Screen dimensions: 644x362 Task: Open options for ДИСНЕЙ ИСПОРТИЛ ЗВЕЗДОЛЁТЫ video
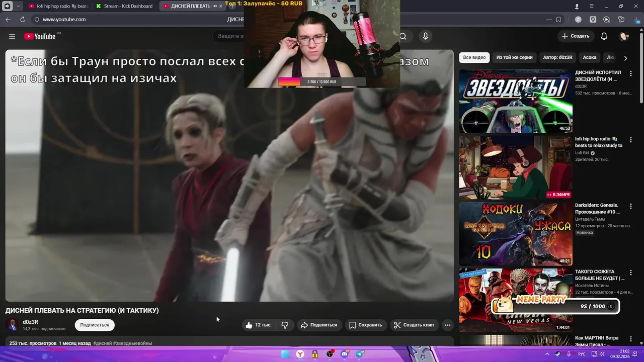631,73
